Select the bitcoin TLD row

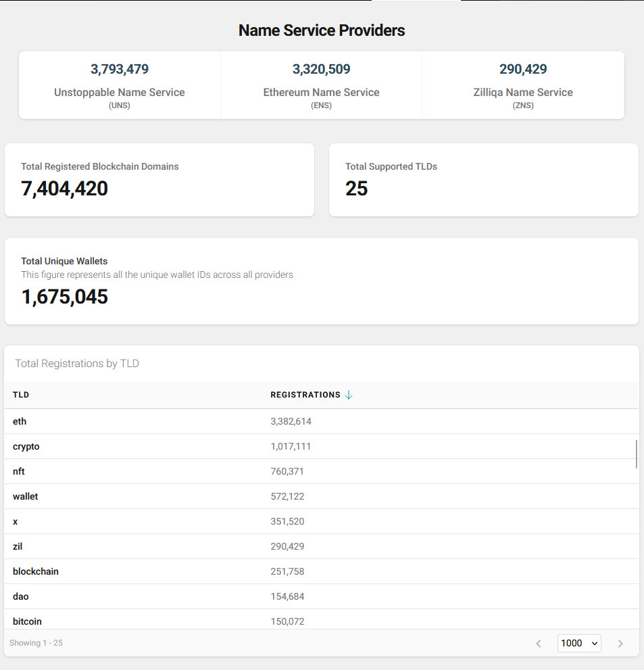321,619
